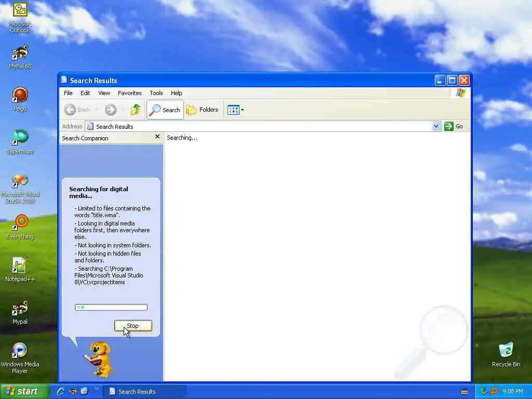Click the green Go button
This screenshot has height=399, width=532.
[454, 126]
